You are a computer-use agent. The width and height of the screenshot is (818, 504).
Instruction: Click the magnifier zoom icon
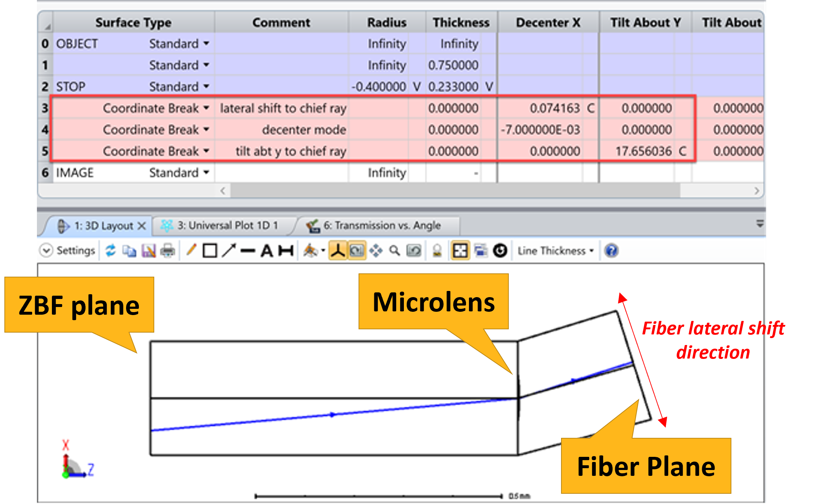click(394, 251)
